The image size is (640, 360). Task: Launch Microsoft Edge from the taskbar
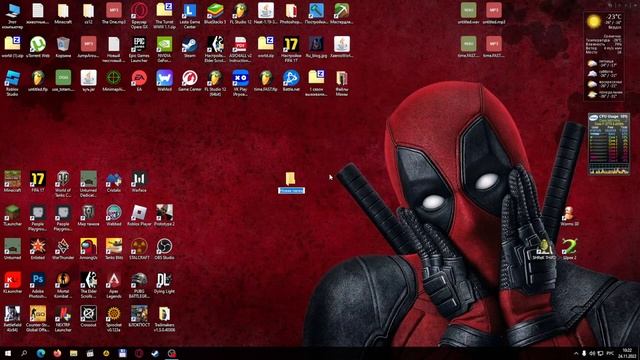point(40,353)
